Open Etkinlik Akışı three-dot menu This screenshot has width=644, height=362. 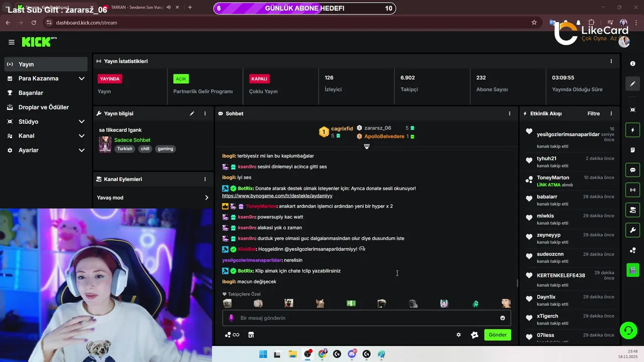point(611,114)
